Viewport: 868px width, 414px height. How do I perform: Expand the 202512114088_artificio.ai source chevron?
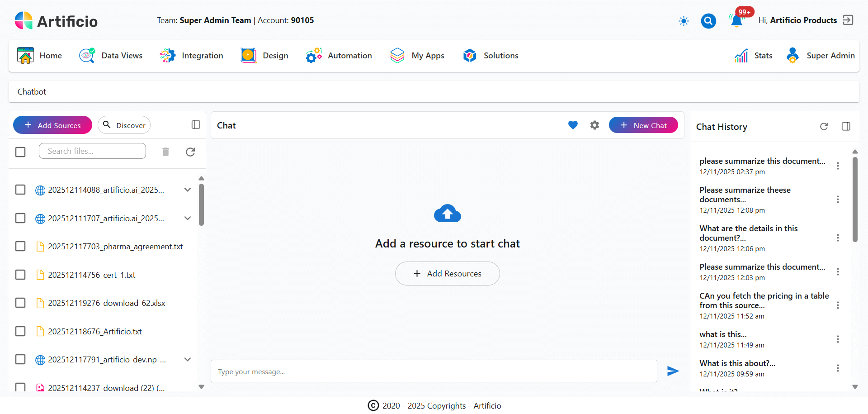point(188,190)
